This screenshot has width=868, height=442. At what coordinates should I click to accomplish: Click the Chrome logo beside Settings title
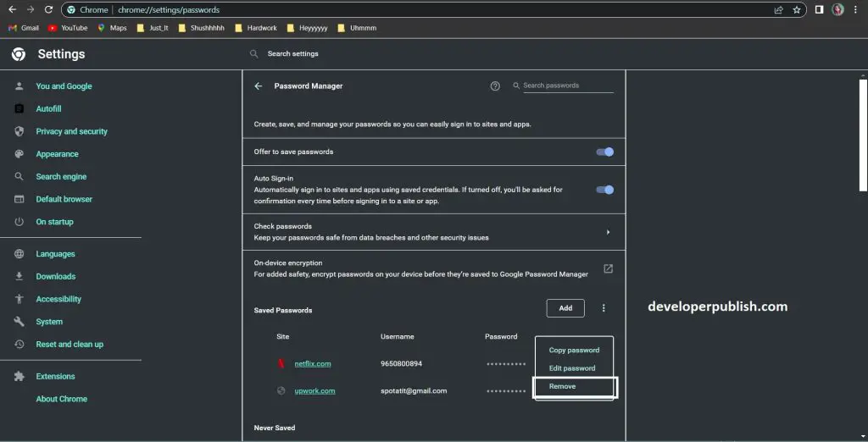click(19, 53)
